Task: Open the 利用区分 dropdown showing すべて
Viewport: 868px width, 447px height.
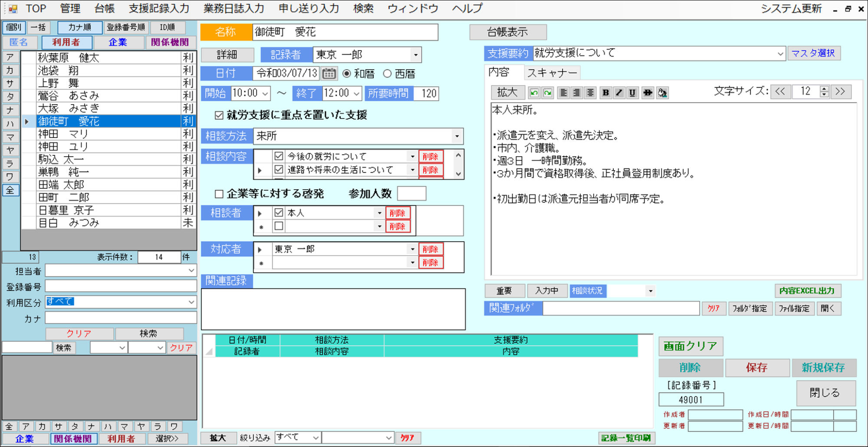Action: click(x=191, y=302)
